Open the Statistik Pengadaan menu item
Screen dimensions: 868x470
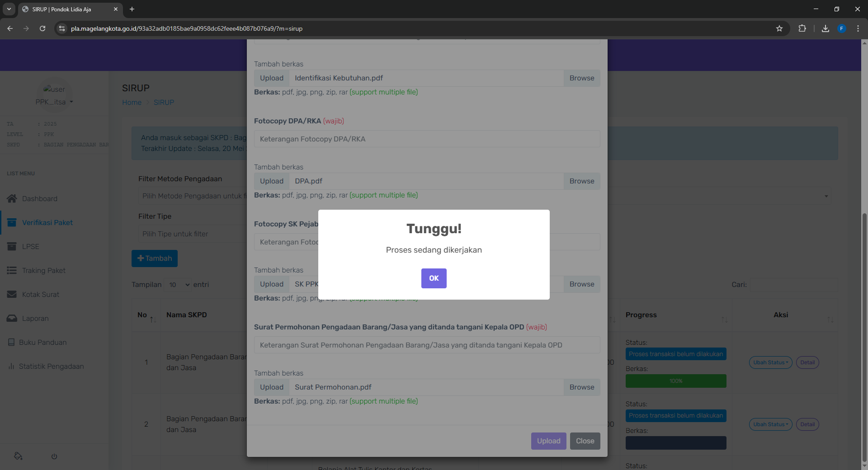tap(51, 366)
